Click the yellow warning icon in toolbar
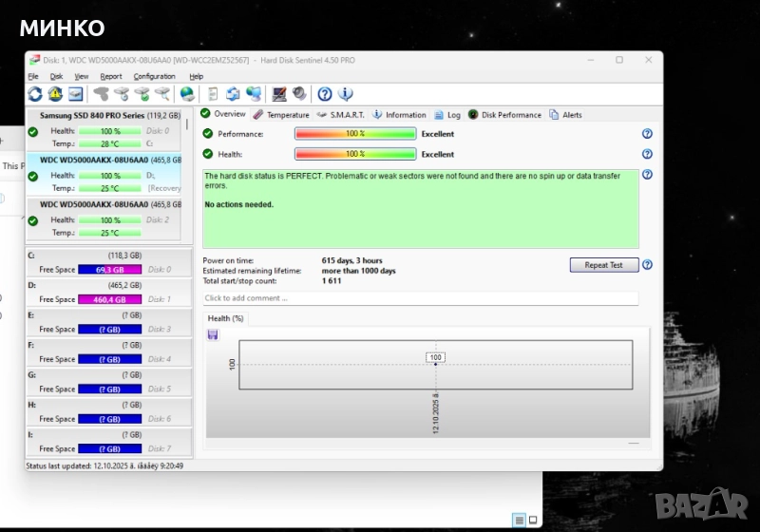The image size is (760, 532). 55,94
